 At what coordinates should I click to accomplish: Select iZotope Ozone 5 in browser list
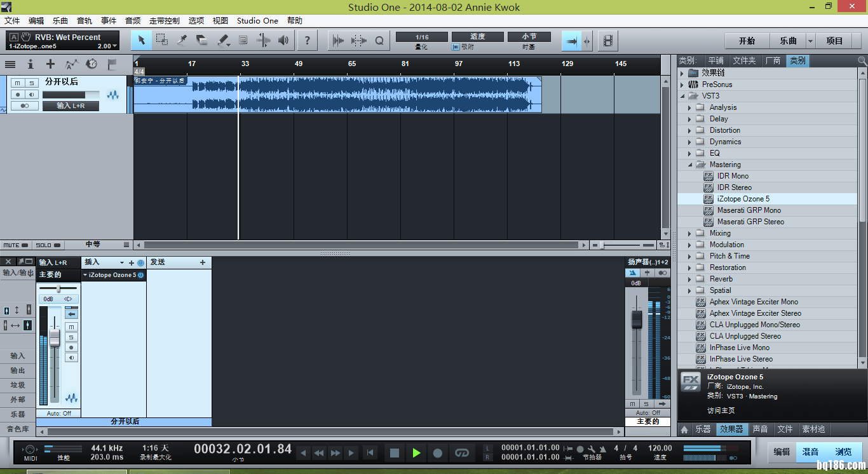768,199
